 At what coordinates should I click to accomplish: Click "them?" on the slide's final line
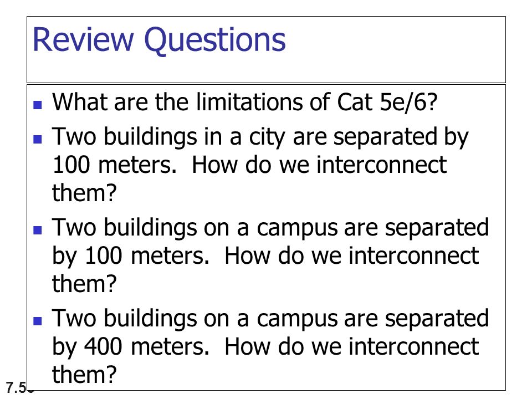coord(84,374)
